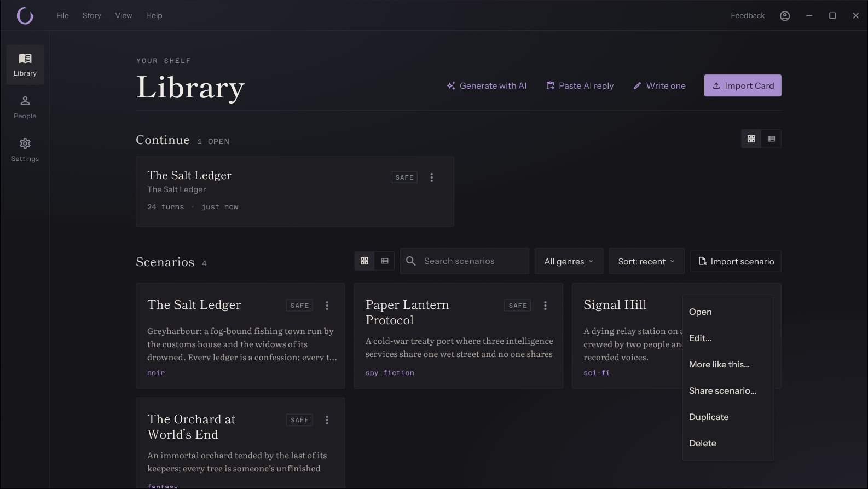Open options menu for Continue's Salt Ledger
The height and width of the screenshot is (489, 868).
pyautogui.click(x=432, y=177)
